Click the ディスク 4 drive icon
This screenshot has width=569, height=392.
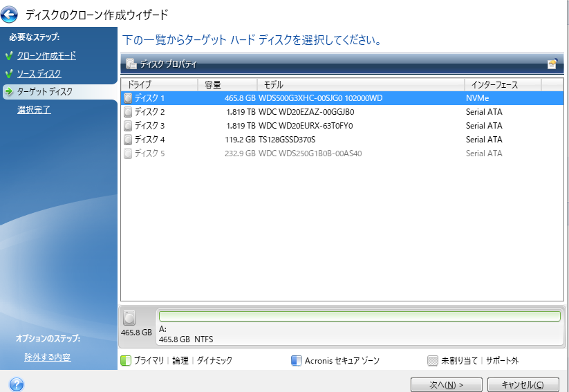128,140
